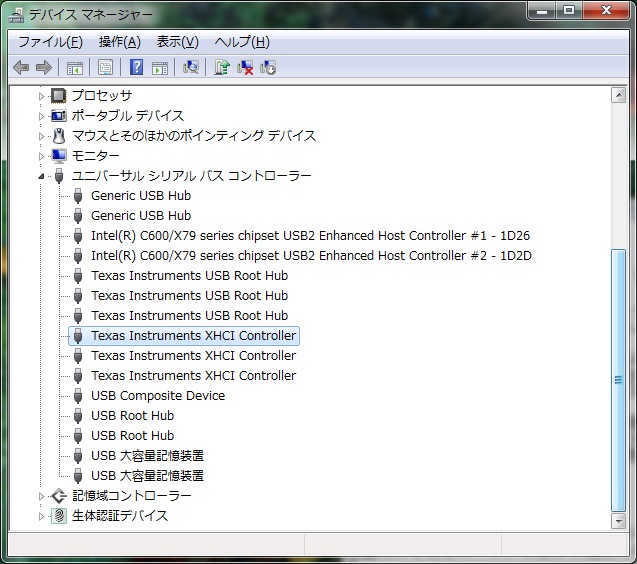Select the ポータブル デバイス label
This screenshot has height=564, width=637.
(128, 116)
